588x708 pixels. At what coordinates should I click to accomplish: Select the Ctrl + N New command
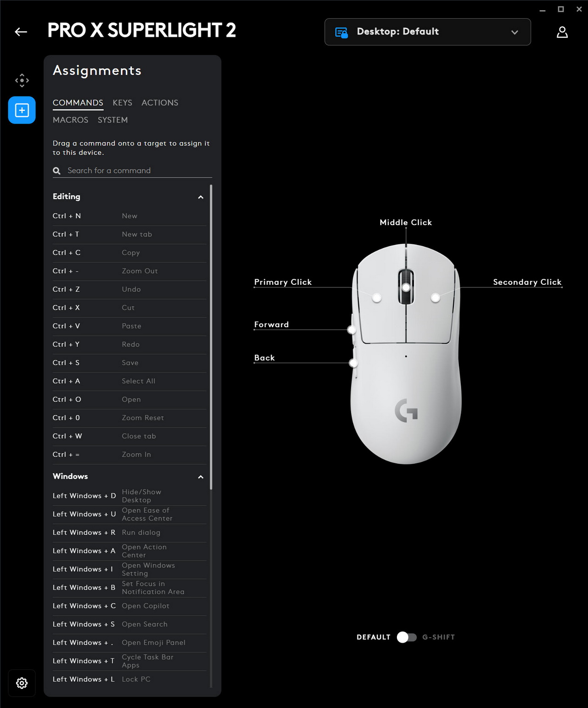[130, 216]
